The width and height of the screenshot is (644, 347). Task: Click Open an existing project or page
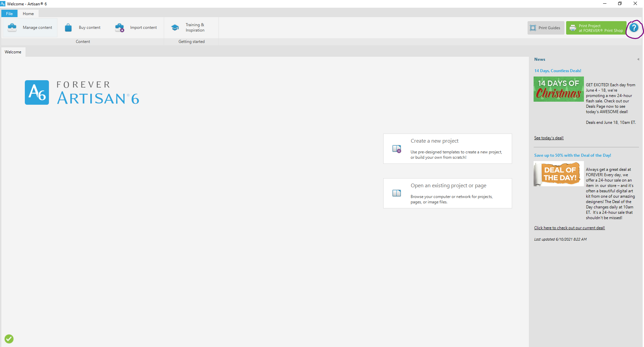coord(448,186)
